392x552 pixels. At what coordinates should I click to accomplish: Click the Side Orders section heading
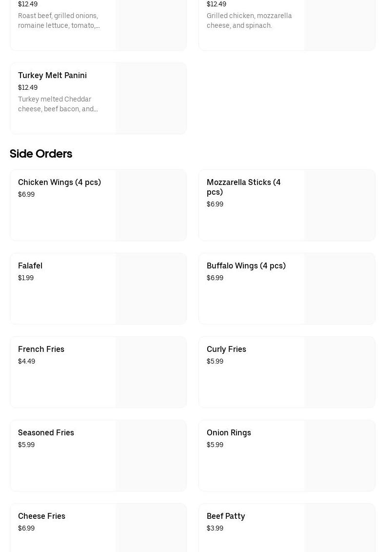[x=41, y=154]
